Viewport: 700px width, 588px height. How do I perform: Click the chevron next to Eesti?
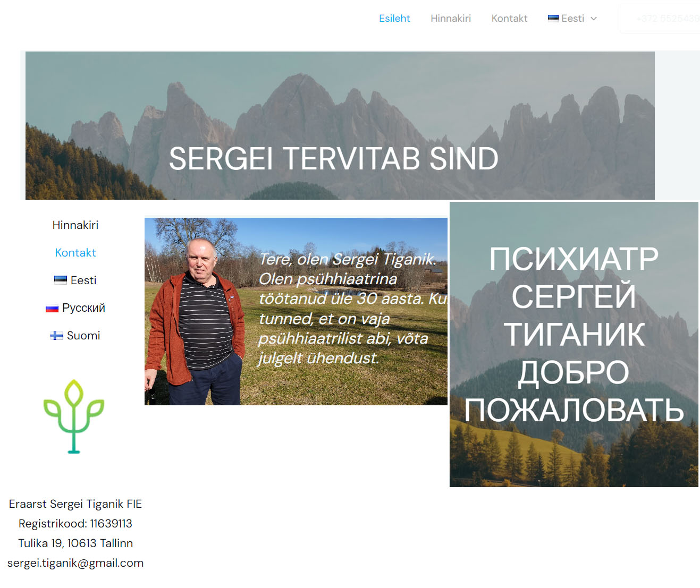[x=594, y=19]
